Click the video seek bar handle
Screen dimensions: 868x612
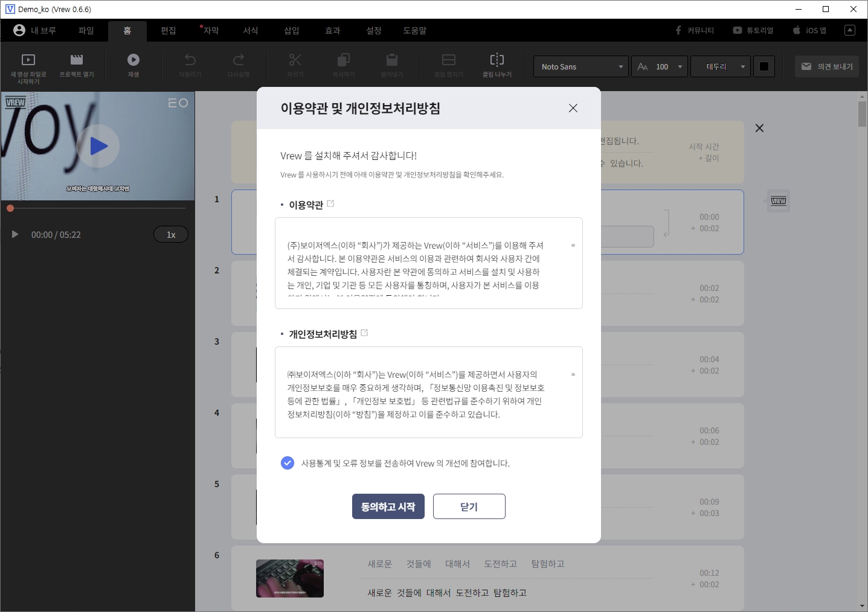coord(10,208)
